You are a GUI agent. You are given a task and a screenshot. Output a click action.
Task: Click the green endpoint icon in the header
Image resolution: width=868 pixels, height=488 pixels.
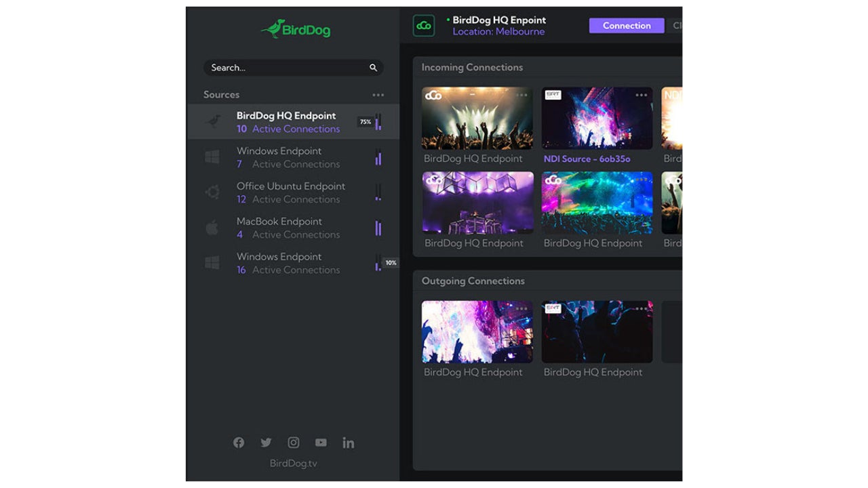click(x=424, y=26)
